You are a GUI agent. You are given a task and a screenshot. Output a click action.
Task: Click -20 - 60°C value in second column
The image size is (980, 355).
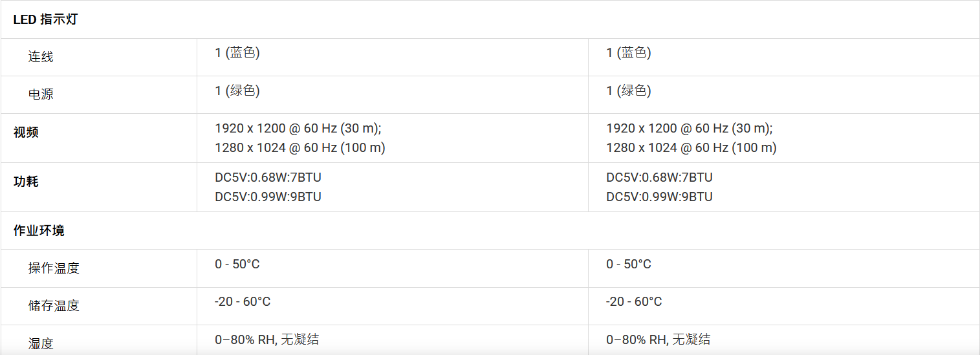point(635,301)
